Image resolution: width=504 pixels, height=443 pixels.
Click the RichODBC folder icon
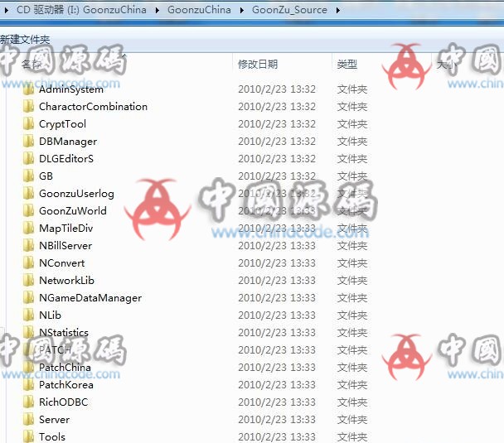28,402
